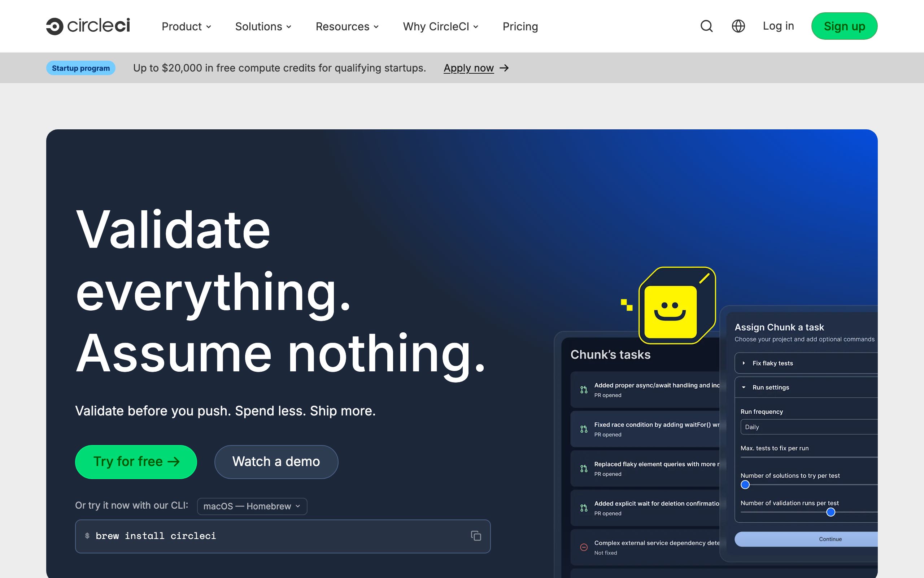Click the 'Chunk's tasks' heading
This screenshot has height=578, width=924.
(x=610, y=354)
